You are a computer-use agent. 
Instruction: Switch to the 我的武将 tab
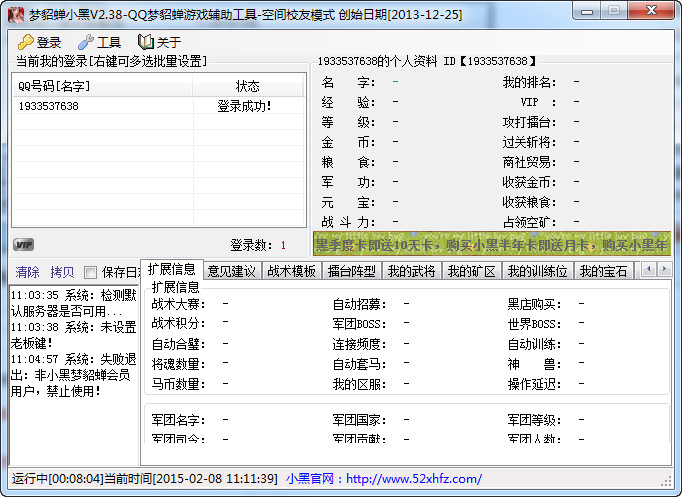(x=411, y=271)
